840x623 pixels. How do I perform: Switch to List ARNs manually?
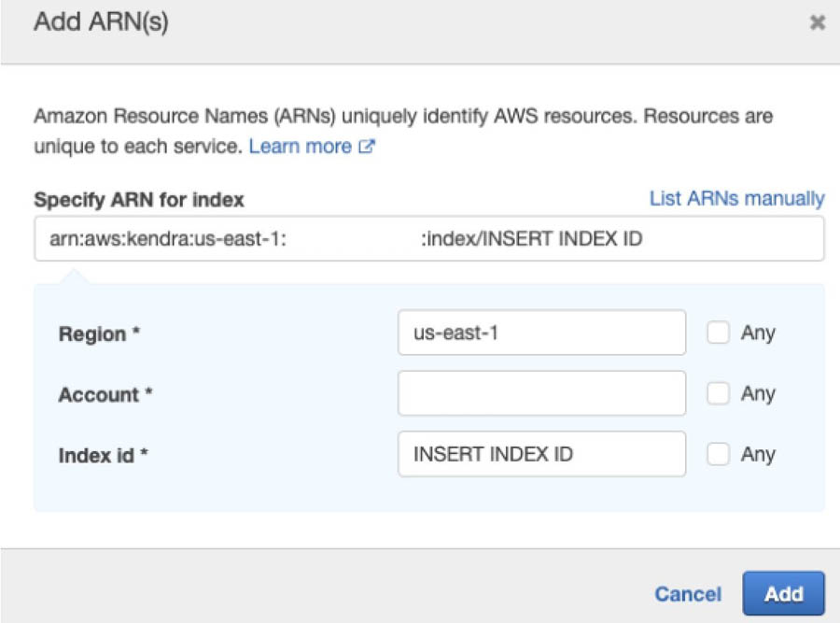point(736,198)
